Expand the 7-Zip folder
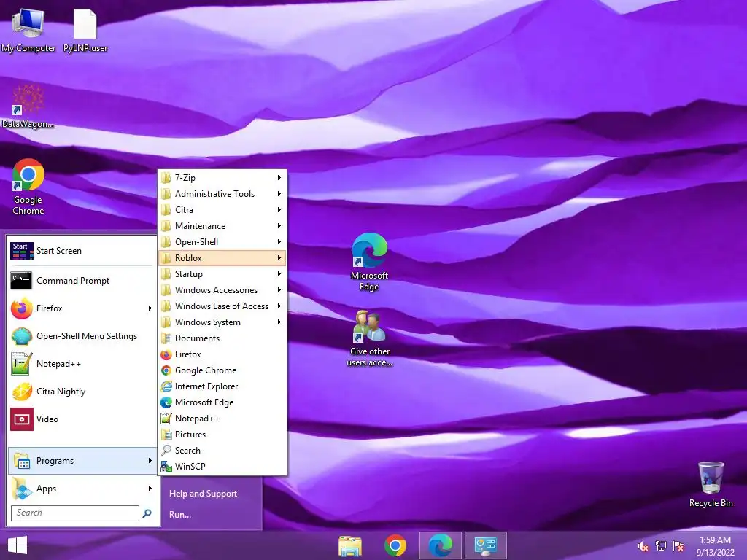The image size is (747, 560). [x=222, y=178]
